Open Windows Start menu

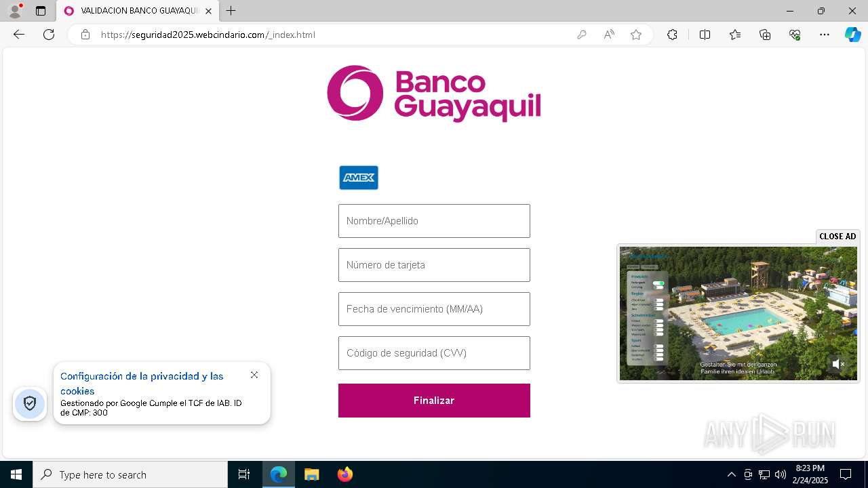click(x=16, y=474)
